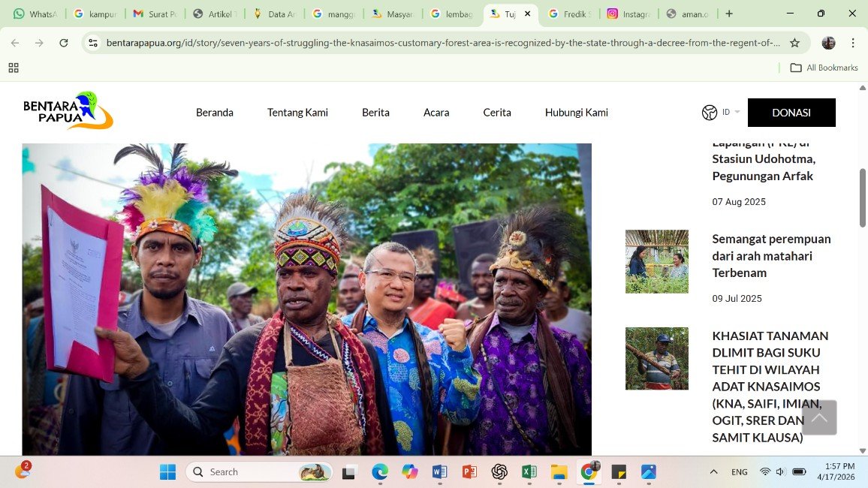
Task: Go to the Tentang Kami page
Action: [x=297, y=113]
